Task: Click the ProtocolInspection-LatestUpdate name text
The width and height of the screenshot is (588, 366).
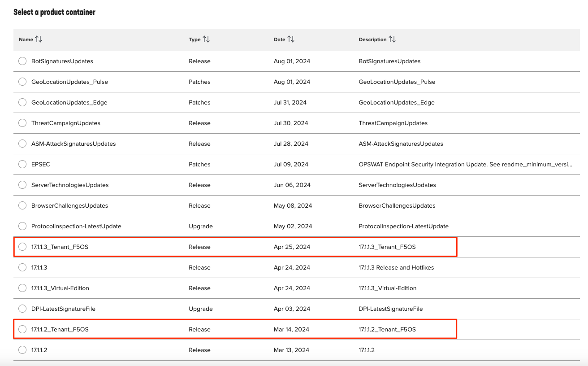Action: [76, 226]
